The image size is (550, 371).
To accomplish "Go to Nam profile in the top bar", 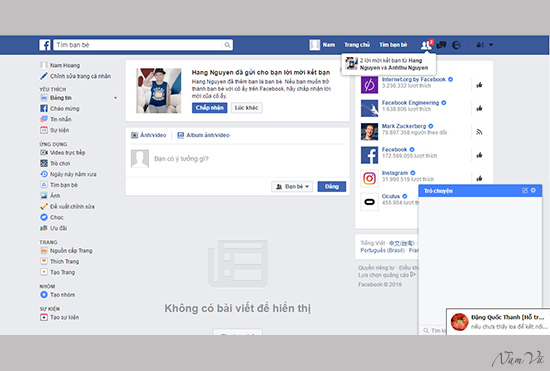I will tap(322, 45).
